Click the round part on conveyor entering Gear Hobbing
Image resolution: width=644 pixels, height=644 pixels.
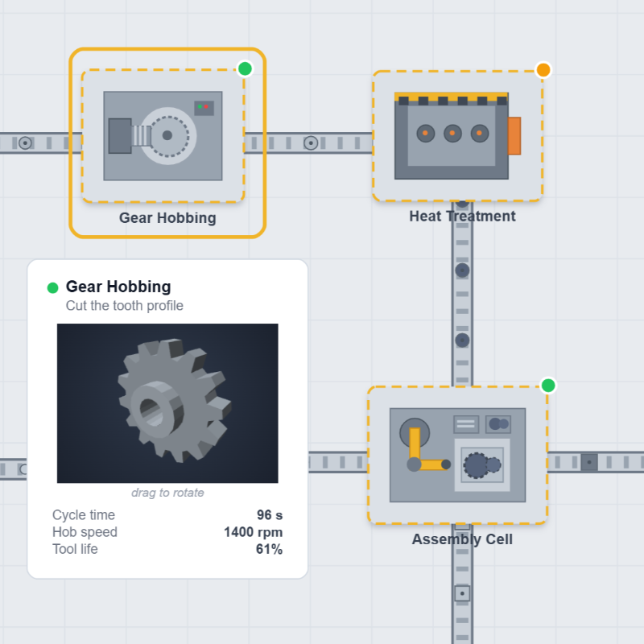26,143
